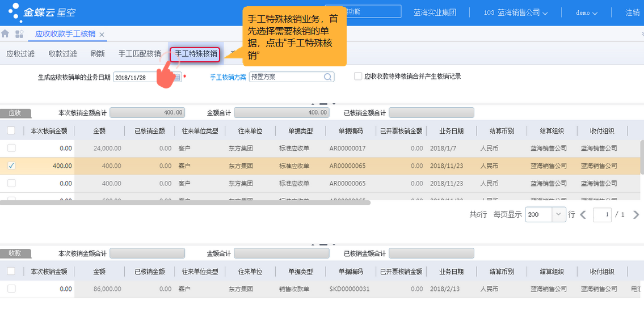This screenshot has height=309, width=644.
Task: Check the AR00000017 row checkbox
Action: pyautogui.click(x=11, y=148)
